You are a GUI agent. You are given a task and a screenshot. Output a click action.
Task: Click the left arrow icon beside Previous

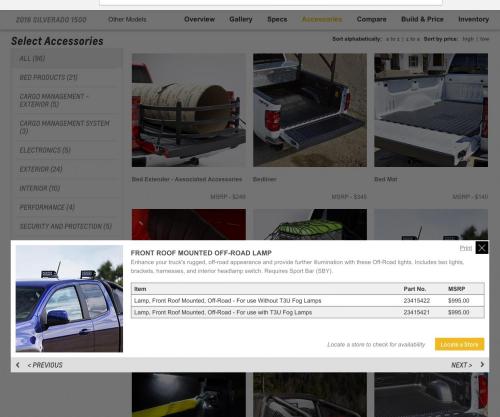pos(18,365)
